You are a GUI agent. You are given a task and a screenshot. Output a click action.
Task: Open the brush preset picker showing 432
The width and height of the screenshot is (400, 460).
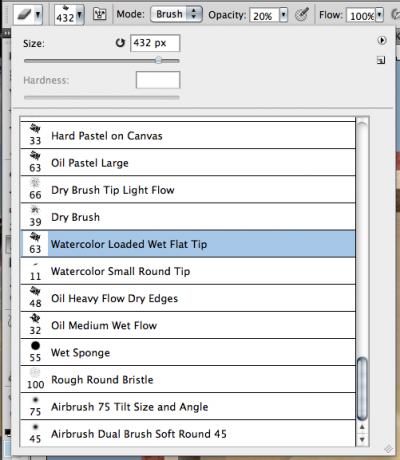click(69, 15)
